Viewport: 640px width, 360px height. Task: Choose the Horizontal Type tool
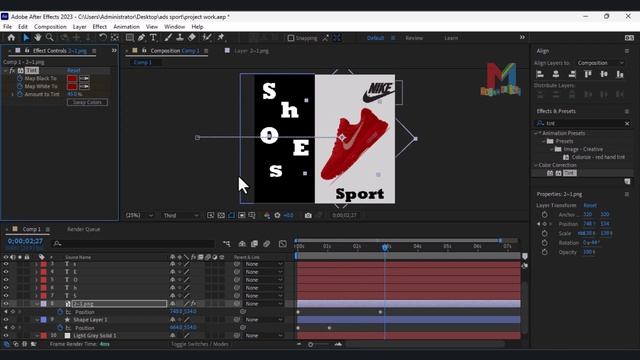(x=153, y=38)
